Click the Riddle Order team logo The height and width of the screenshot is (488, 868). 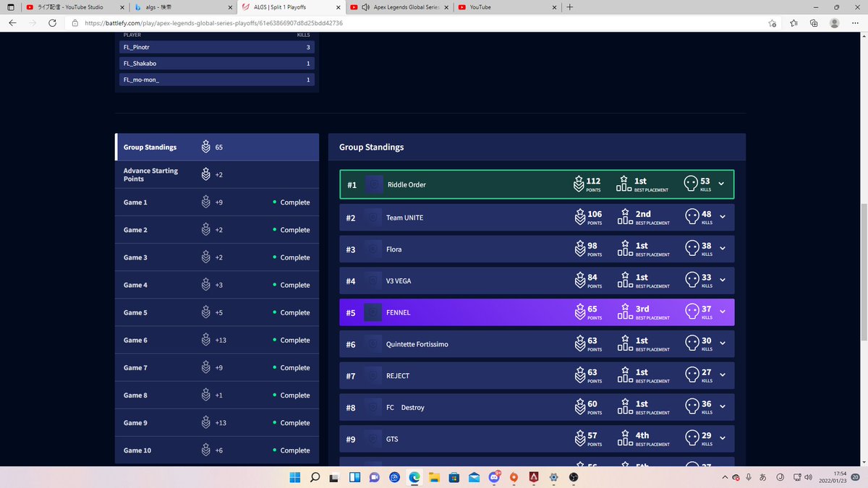(x=374, y=184)
